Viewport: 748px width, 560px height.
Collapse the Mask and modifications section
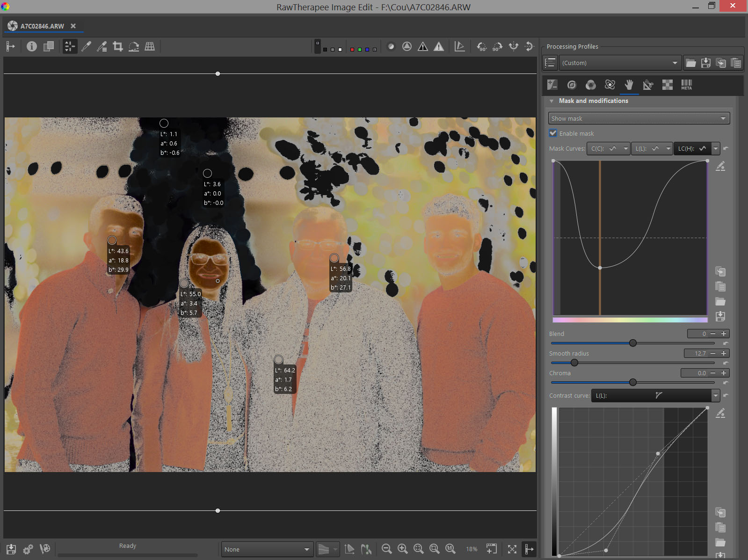(x=552, y=101)
